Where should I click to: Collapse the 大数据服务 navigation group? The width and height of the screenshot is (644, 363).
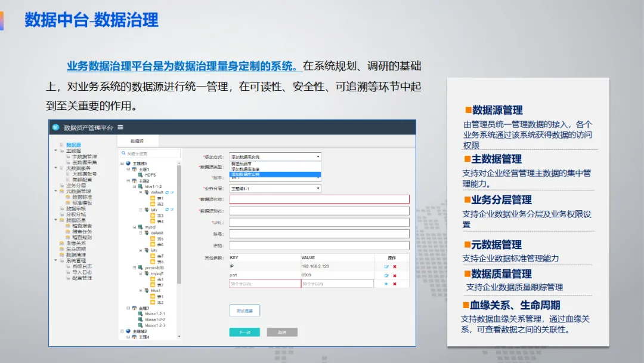(x=56, y=168)
